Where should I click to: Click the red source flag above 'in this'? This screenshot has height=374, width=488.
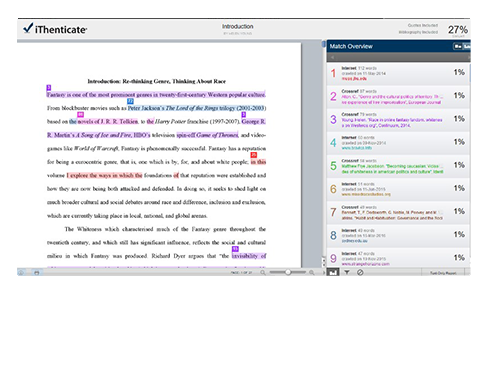click(254, 155)
